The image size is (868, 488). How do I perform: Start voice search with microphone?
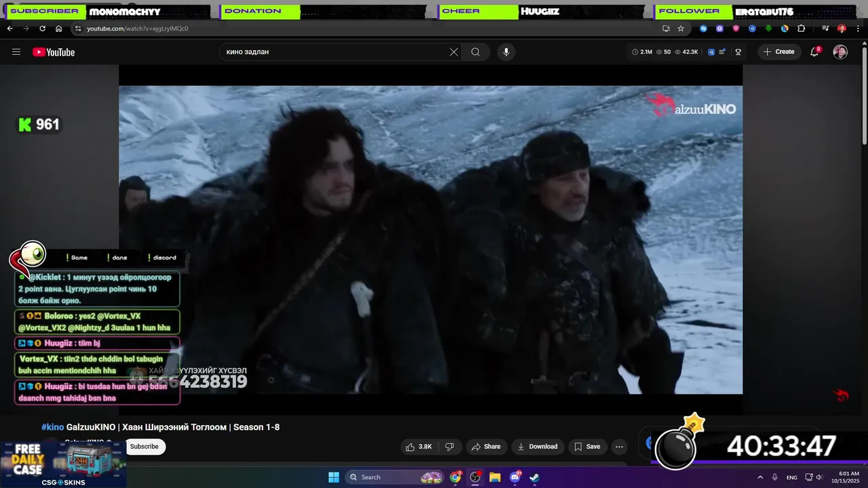coord(506,52)
